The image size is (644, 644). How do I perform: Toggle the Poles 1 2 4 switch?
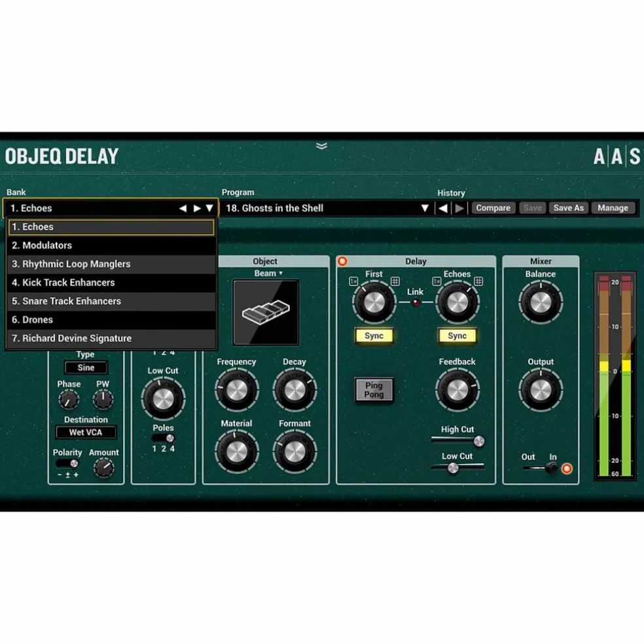[163, 438]
